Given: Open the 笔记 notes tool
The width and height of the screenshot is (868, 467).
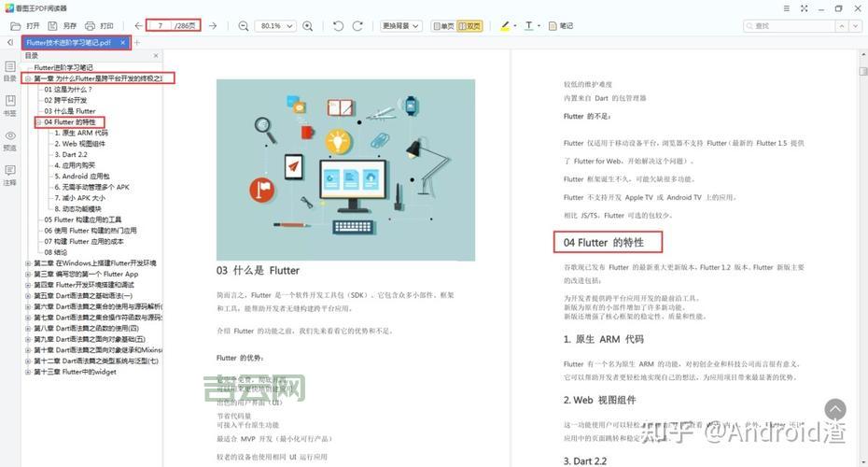Looking at the screenshot, I should pyautogui.click(x=561, y=26).
